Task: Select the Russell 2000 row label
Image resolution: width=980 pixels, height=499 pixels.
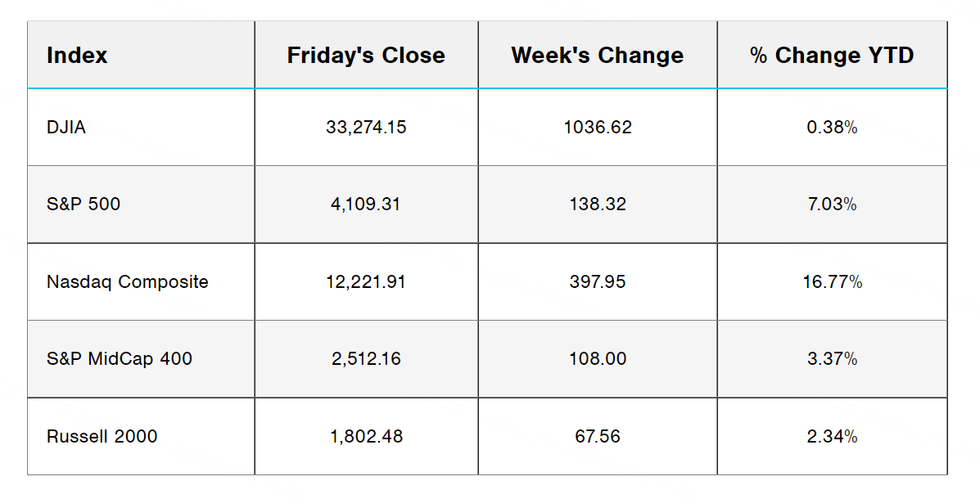Action: 102,437
